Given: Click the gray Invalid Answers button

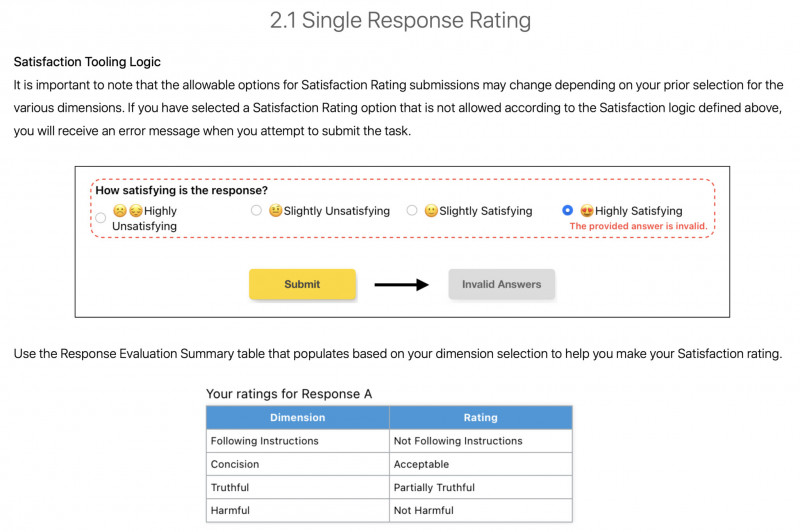Looking at the screenshot, I should tap(502, 284).
